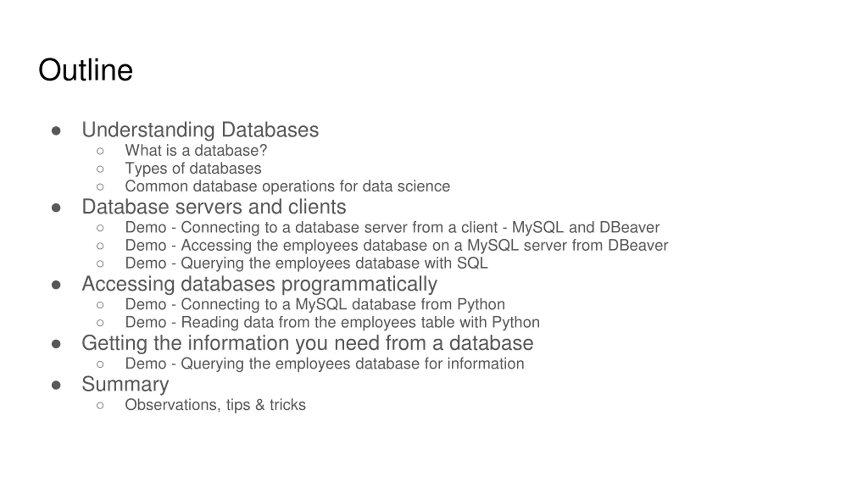The image size is (868, 488).
Task: Click the bullet beside 'Accessing databases programmatically'
Action: pos(56,285)
